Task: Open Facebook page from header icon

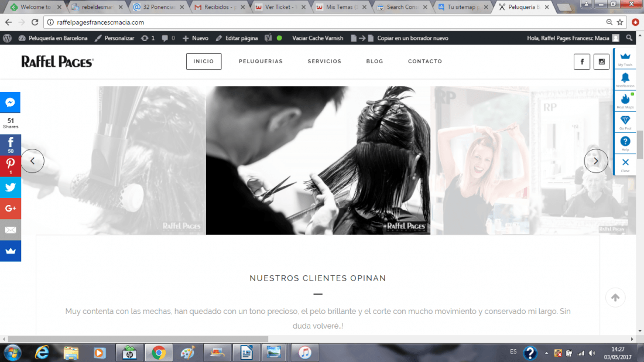Action: 581,62
